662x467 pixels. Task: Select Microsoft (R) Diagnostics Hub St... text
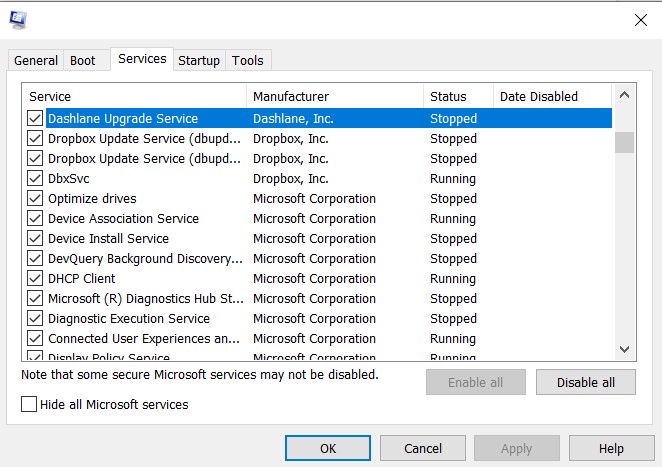(x=146, y=299)
